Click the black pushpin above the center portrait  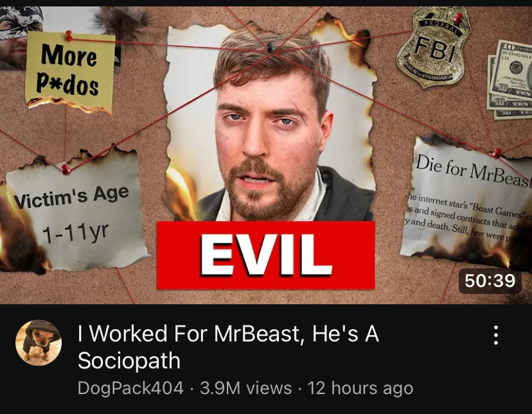click(x=270, y=47)
